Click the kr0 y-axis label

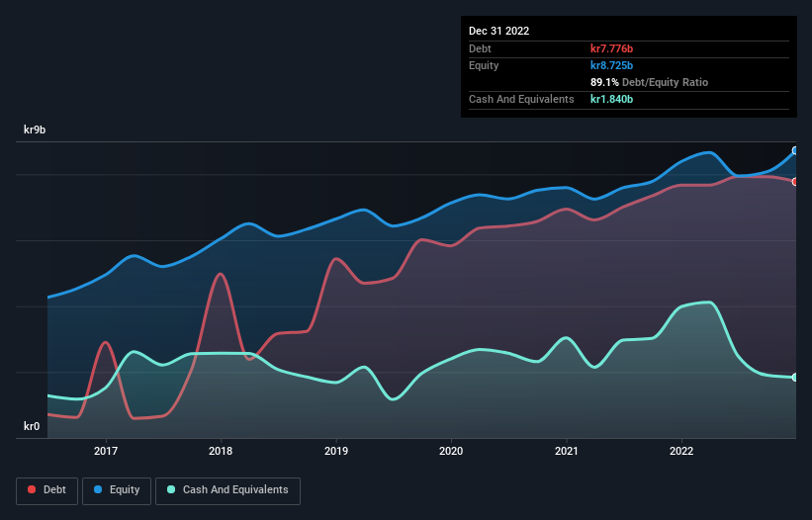tap(32, 426)
